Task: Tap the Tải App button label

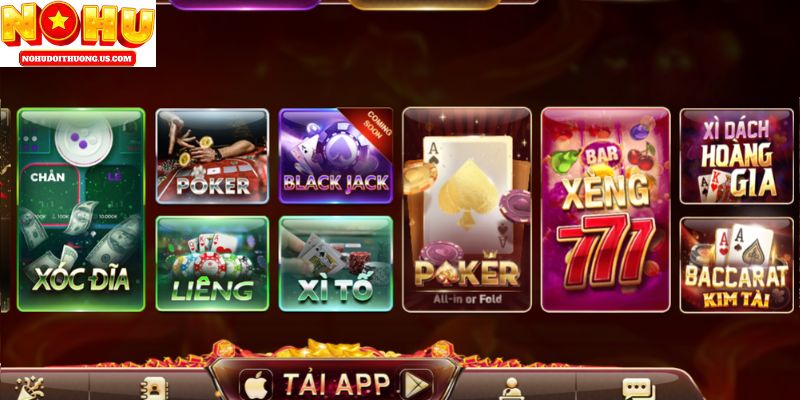Action: 336,385
